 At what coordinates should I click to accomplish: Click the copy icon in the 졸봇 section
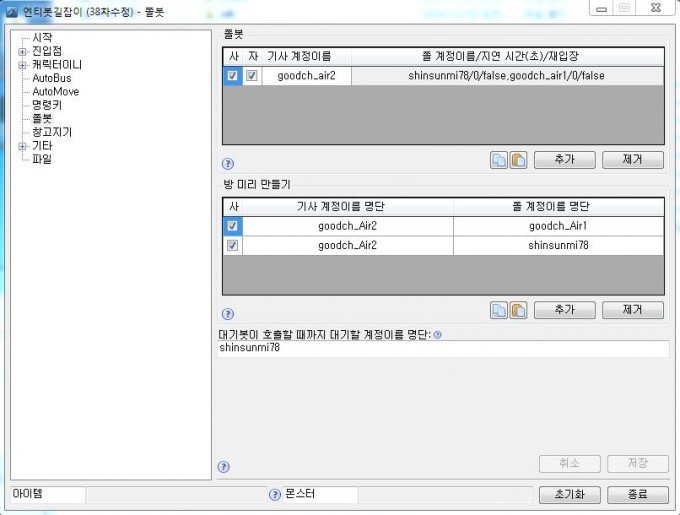tap(499, 160)
